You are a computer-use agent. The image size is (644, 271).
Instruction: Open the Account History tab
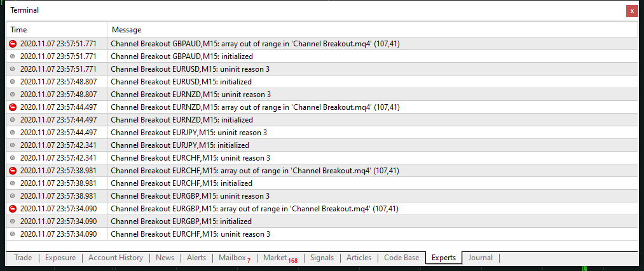[x=116, y=258]
